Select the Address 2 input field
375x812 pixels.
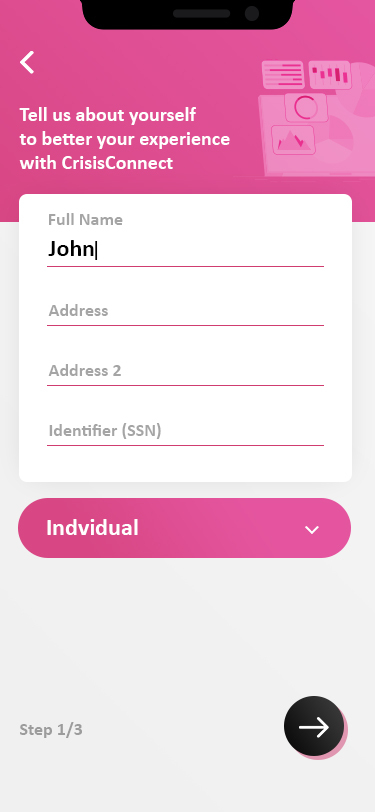[185, 371]
